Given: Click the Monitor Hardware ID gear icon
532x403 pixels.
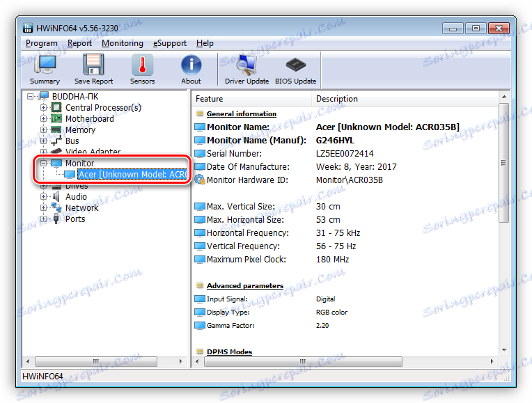Looking at the screenshot, I should coord(200,180).
